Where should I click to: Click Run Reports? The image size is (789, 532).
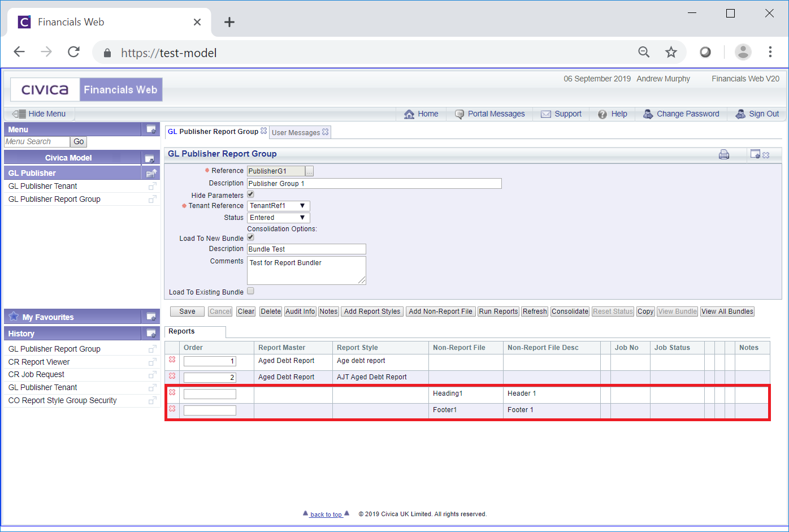498,312
